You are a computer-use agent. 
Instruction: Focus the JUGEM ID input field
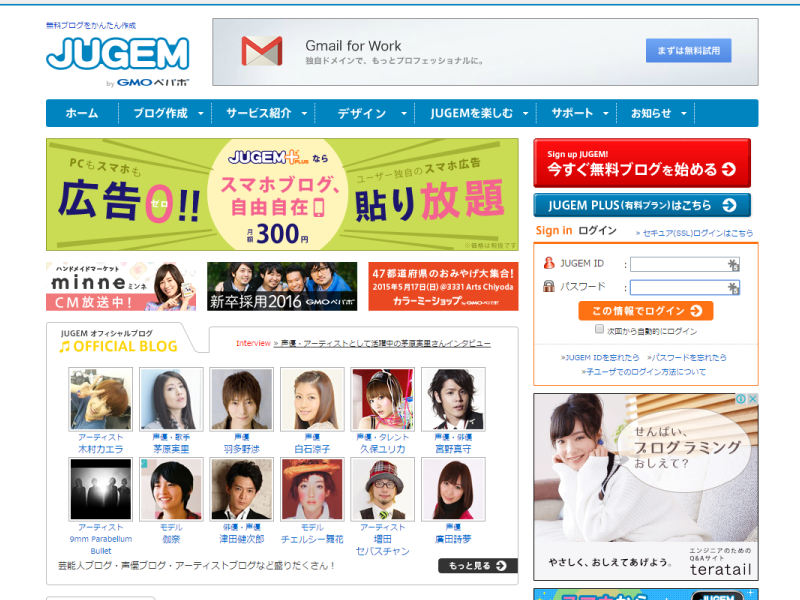[x=685, y=264]
